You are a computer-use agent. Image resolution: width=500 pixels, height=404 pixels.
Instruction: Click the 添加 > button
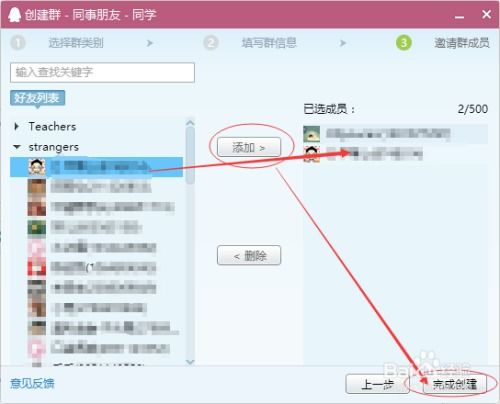[249, 147]
